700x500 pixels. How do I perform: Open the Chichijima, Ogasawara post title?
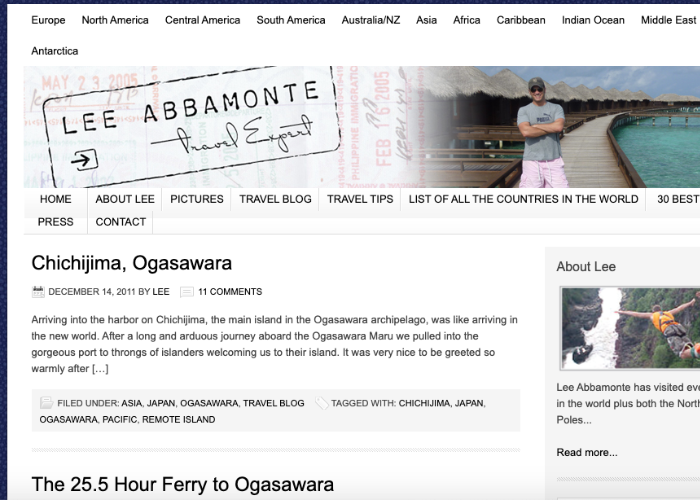[x=131, y=263]
